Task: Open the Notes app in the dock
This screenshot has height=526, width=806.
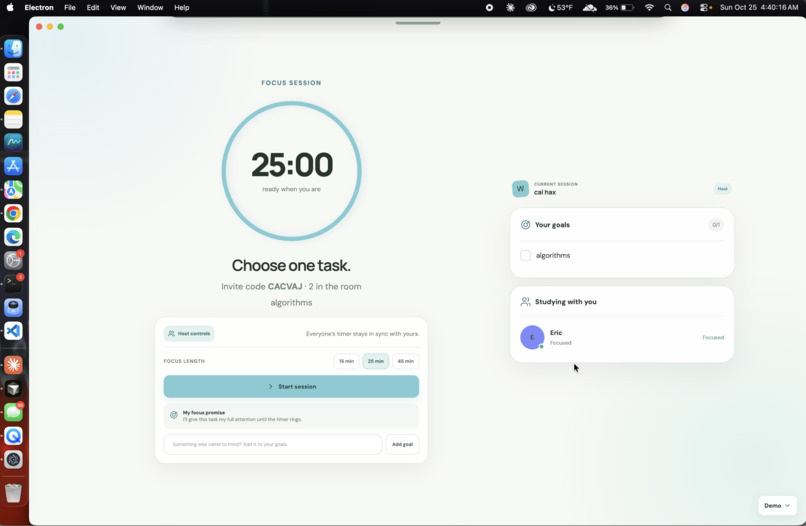Action: pyautogui.click(x=13, y=119)
